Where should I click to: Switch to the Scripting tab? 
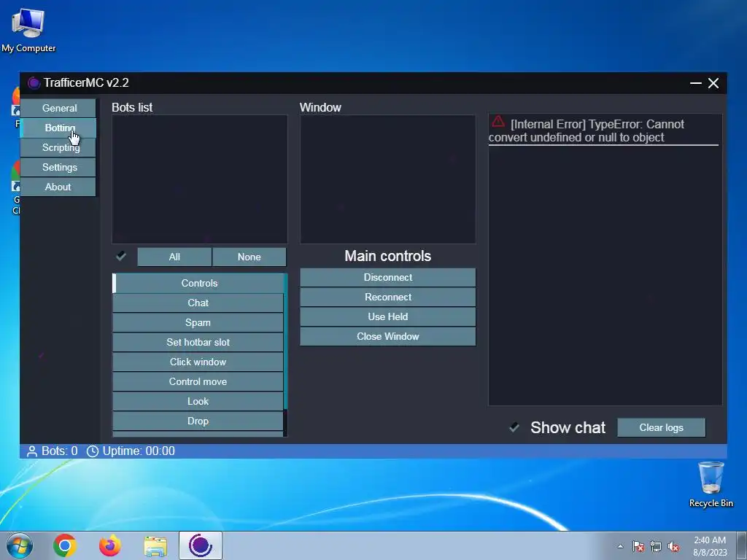[x=58, y=147]
